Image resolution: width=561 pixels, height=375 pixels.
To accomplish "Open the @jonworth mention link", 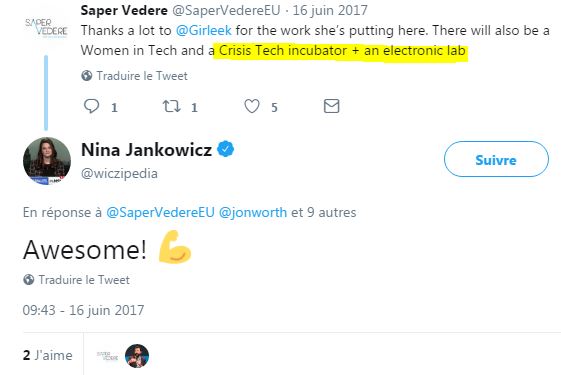I will (x=253, y=212).
